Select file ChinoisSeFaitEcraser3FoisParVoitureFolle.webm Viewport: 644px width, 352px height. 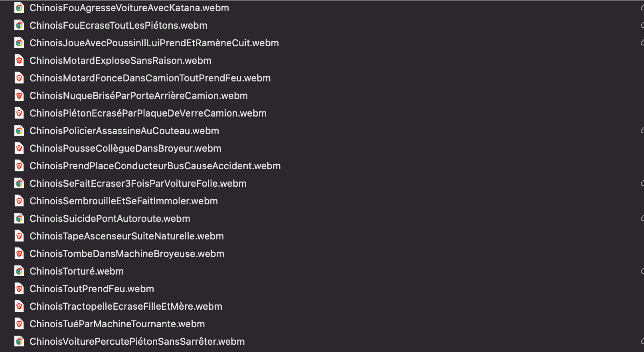[138, 184]
